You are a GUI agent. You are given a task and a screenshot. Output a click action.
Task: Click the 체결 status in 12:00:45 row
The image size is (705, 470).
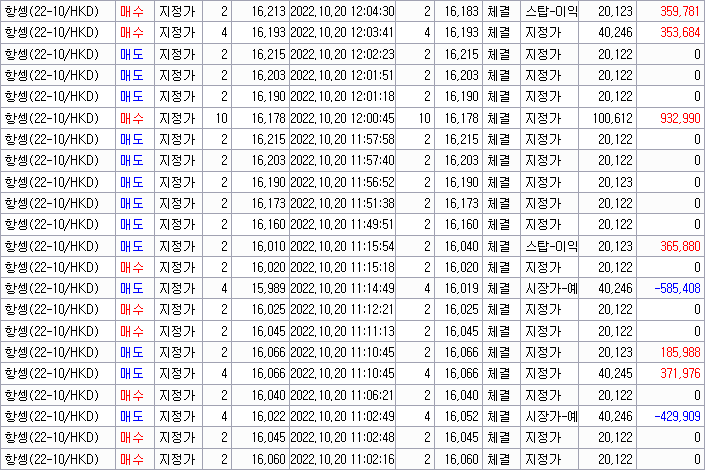point(498,118)
